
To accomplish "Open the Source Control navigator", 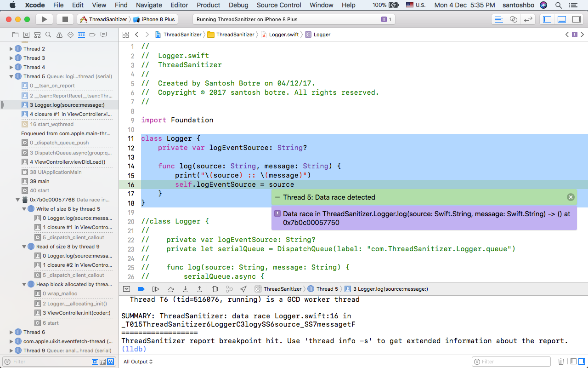I will pos(26,34).
